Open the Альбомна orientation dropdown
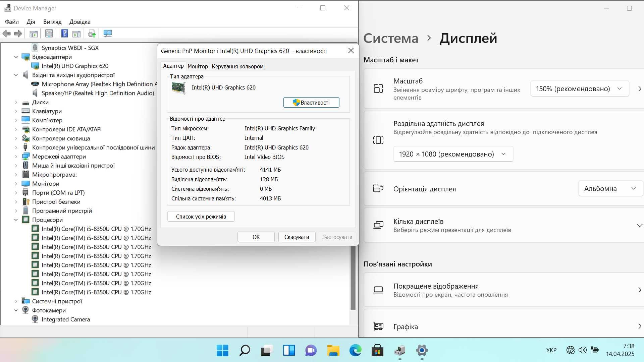The image size is (644, 362). [610, 189]
